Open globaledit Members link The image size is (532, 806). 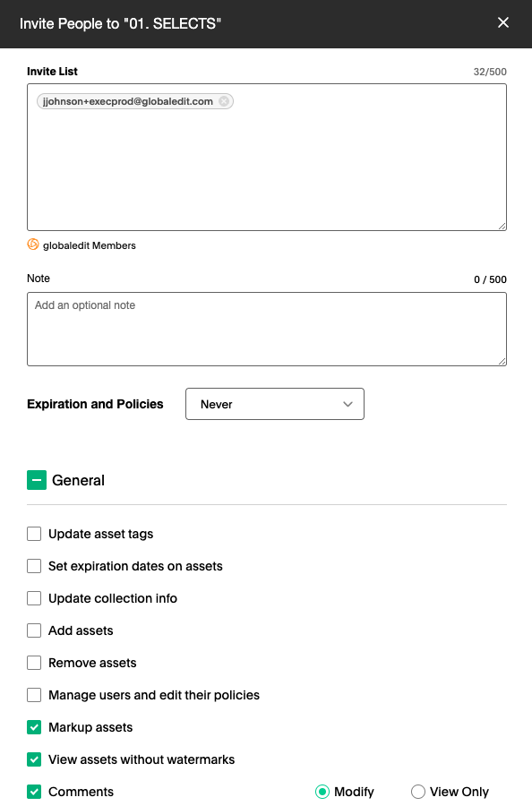(90, 245)
